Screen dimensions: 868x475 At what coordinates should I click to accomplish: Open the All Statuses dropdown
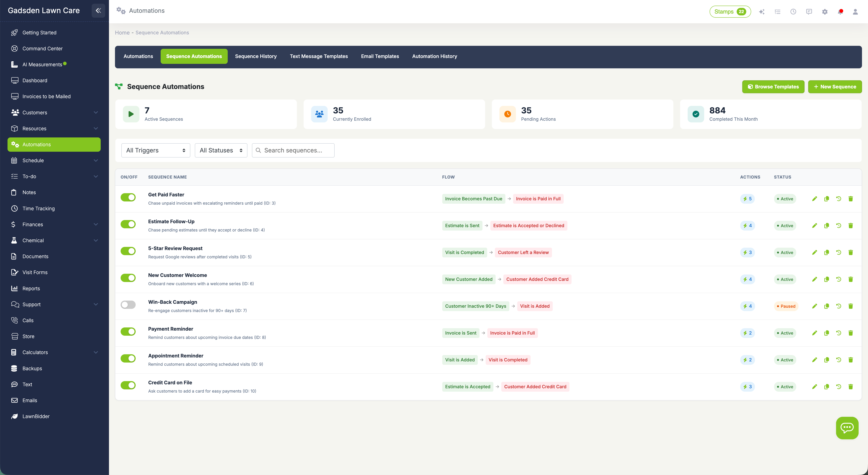point(221,150)
